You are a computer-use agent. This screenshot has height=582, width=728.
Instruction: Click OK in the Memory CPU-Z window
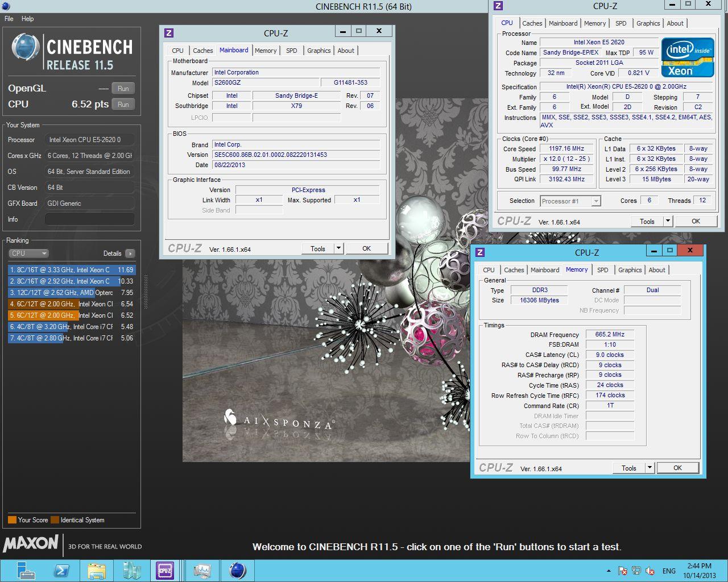(x=677, y=468)
